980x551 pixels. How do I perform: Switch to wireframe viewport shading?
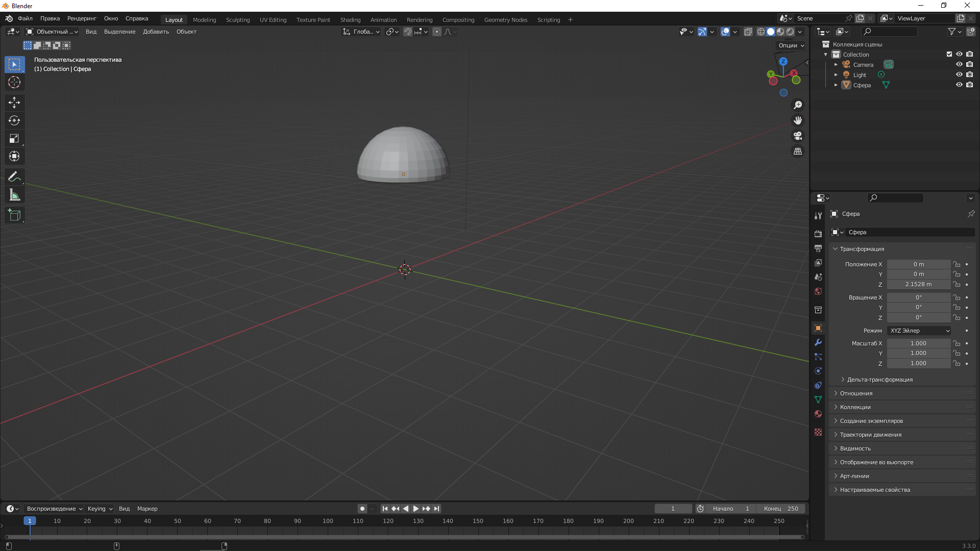(761, 32)
